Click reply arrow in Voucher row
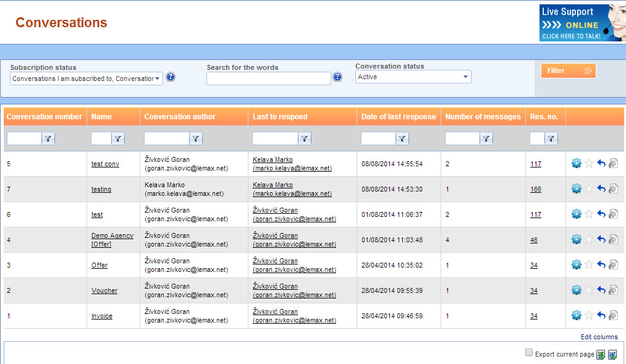626x364 pixels. tap(601, 290)
